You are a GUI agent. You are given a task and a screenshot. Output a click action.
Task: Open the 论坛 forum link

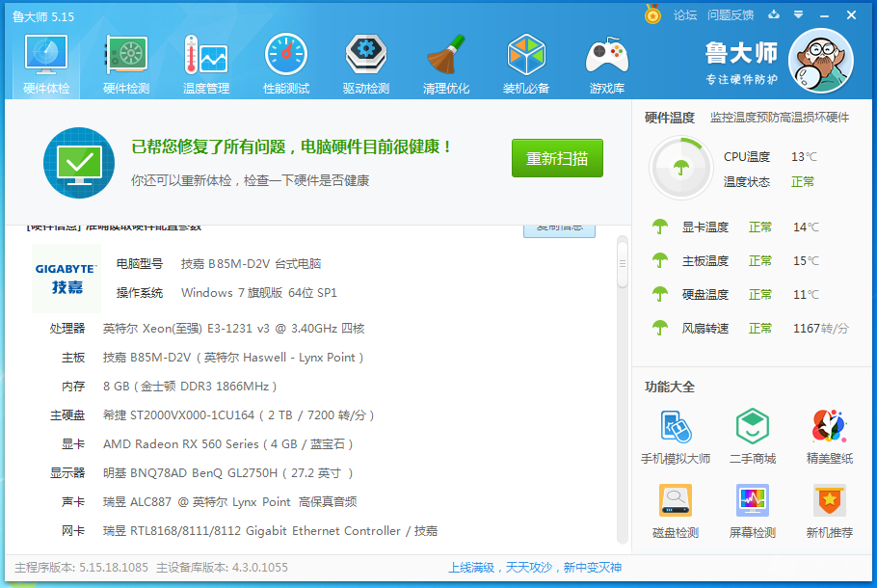coord(685,15)
